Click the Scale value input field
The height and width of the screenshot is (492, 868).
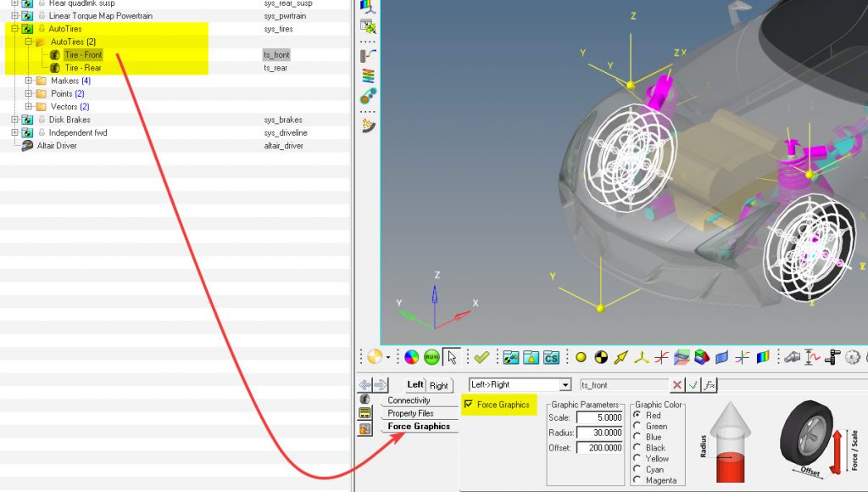pyautogui.click(x=599, y=417)
